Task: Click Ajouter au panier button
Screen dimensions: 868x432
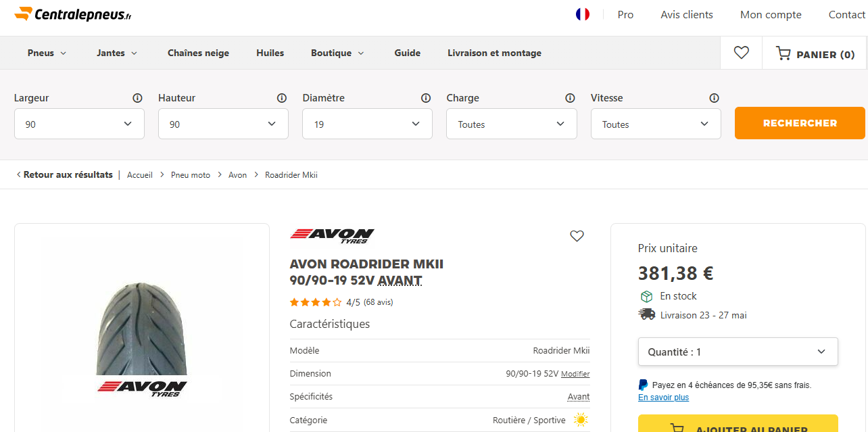Action: [x=738, y=424]
